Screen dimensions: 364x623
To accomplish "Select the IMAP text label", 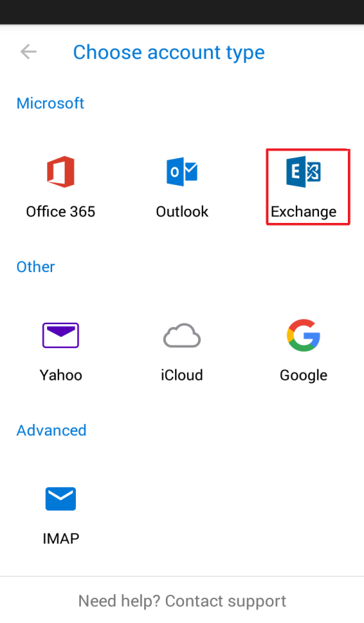I will (x=60, y=539).
